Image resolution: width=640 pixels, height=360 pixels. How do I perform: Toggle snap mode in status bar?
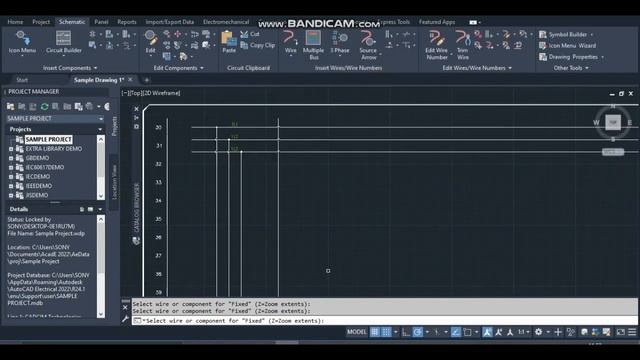(x=386, y=332)
